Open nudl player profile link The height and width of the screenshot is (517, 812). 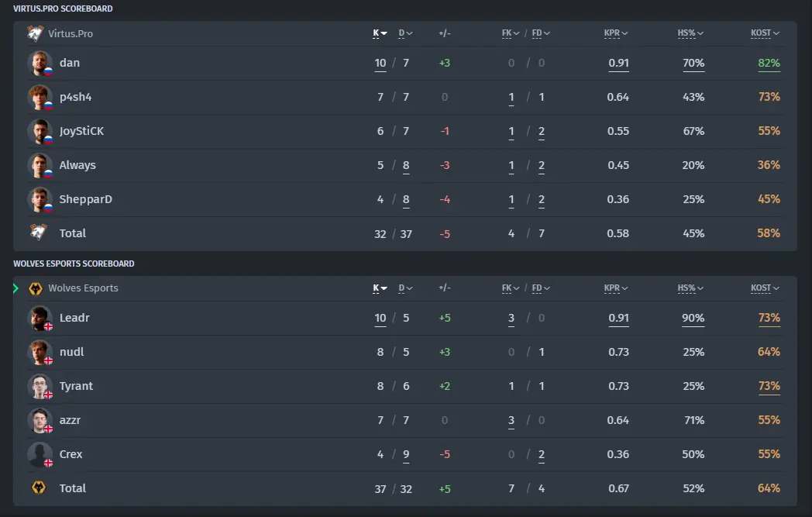[71, 352]
